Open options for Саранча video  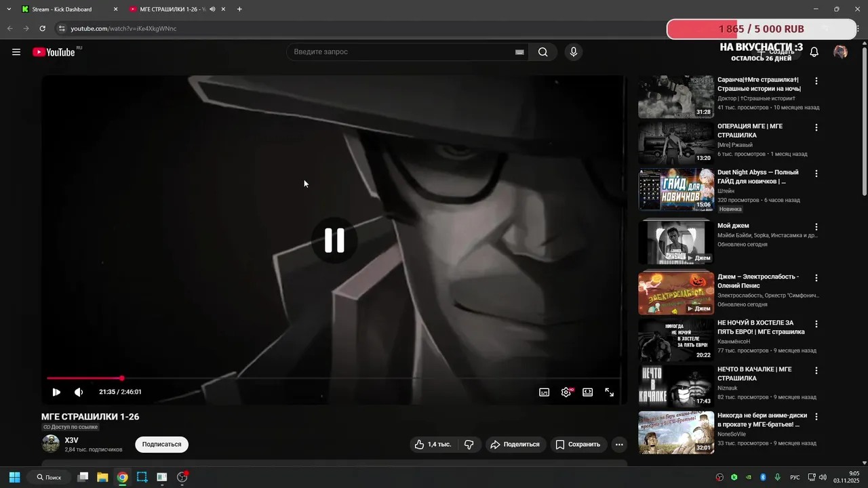816,81
